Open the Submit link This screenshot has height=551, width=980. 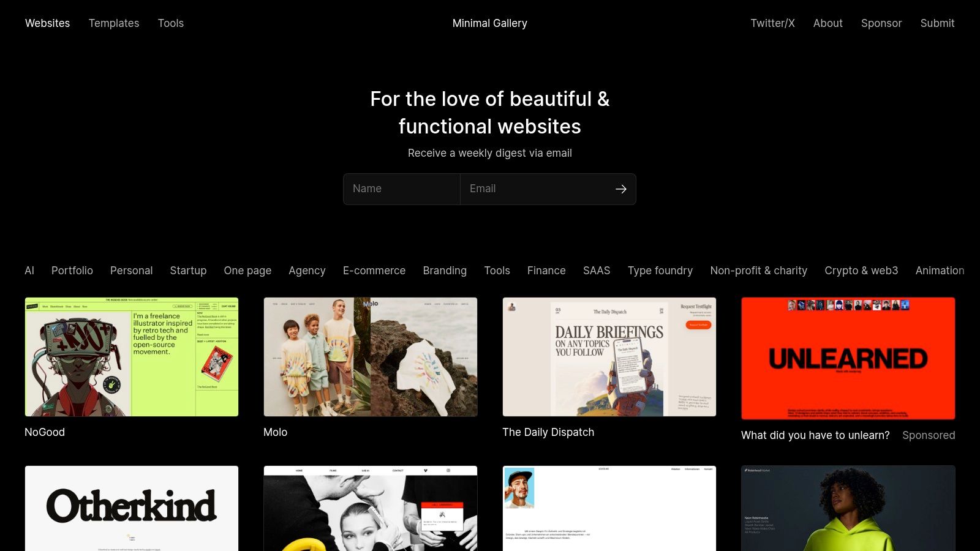pyautogui.click(x=937, y=23)
